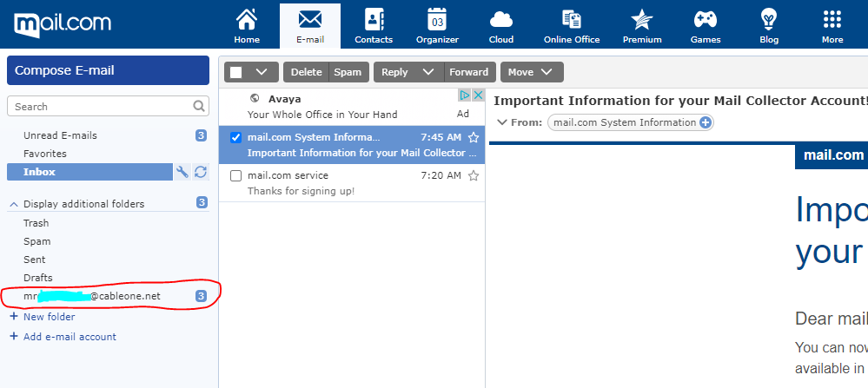Click the 7:45 AM email timestamp
This screenshot has height=388, width=868.
[441, 138]
